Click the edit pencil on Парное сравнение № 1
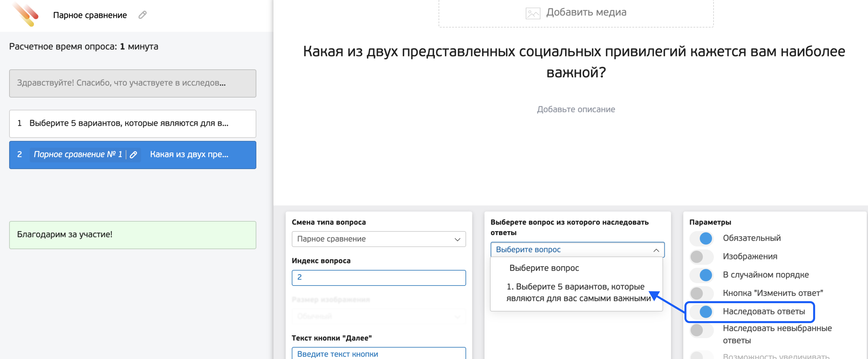Viewport: 868px width, 359px height. tap(133, 155)
